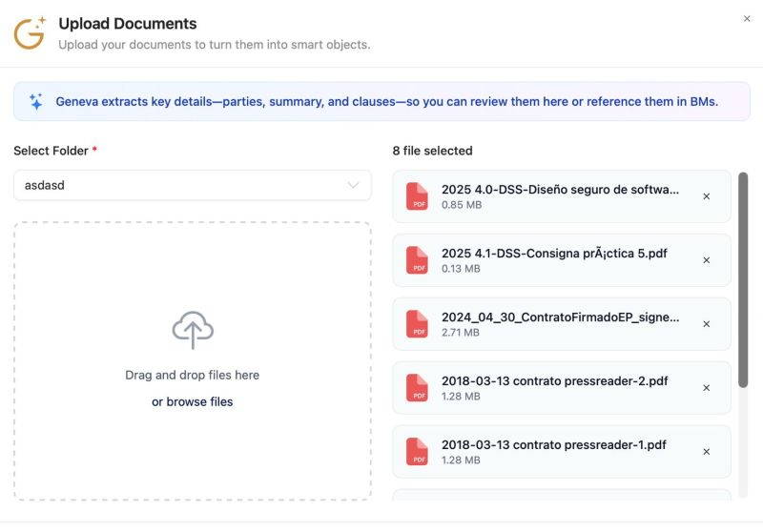The width and height of the screenshot is (763, 532).
Task: Click the Geneva extracts key details banner text
Action: (x=387, y=102)
